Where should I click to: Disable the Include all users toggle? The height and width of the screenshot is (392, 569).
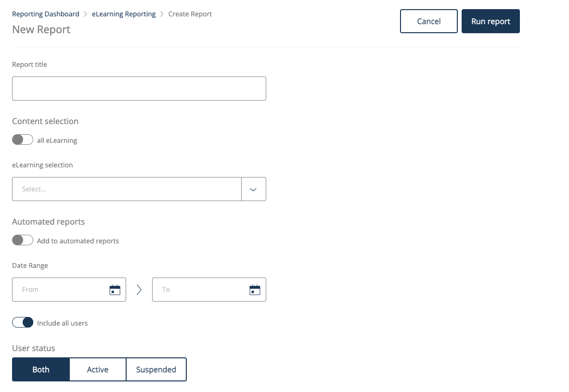pyautogui.click(x=23, y=323)
